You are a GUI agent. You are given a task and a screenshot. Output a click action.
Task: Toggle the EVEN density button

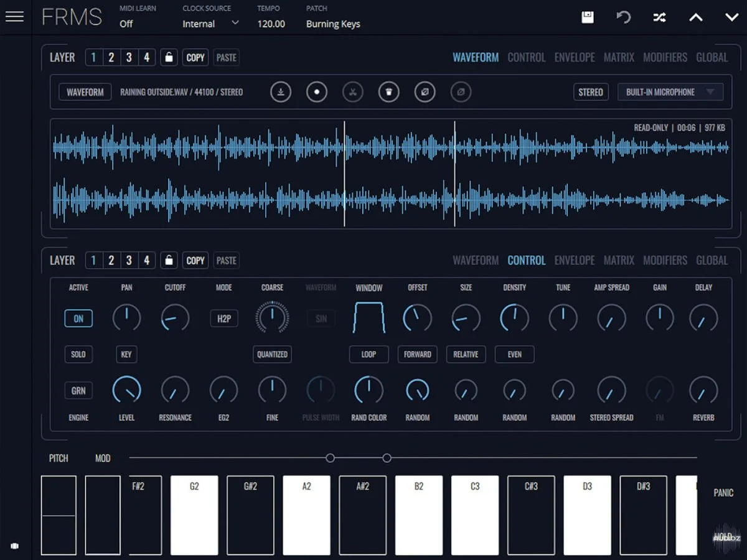tap(515, 354)
